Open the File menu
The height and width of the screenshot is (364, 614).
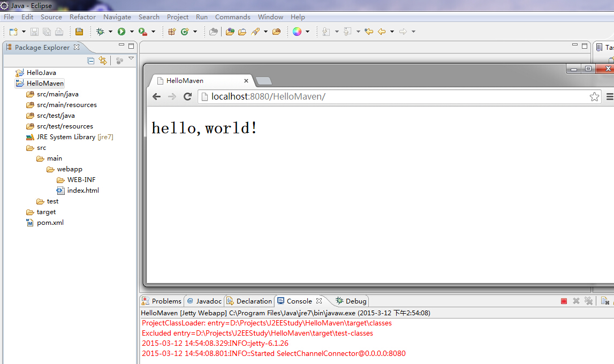coord(9,17)
